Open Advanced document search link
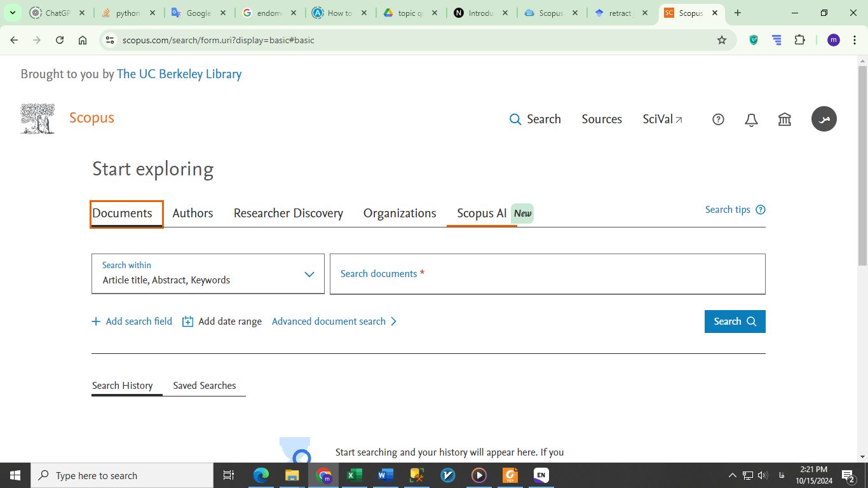 (329, 322)
